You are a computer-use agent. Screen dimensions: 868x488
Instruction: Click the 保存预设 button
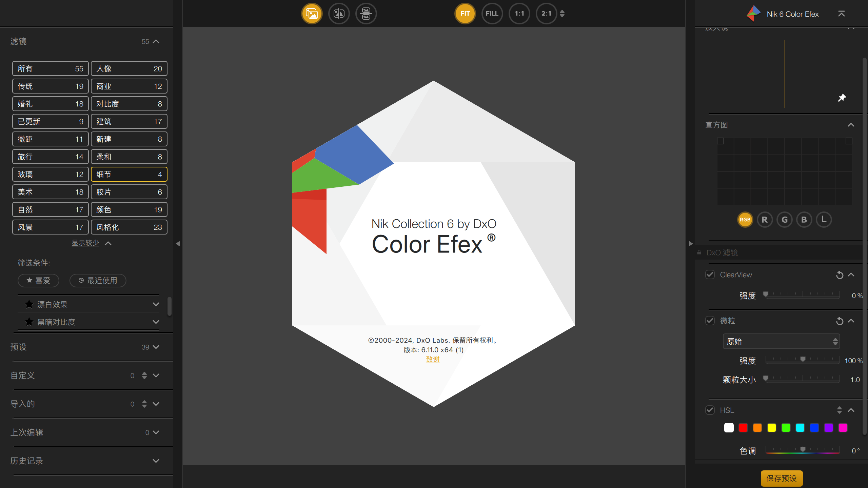[x=782, y=478]
